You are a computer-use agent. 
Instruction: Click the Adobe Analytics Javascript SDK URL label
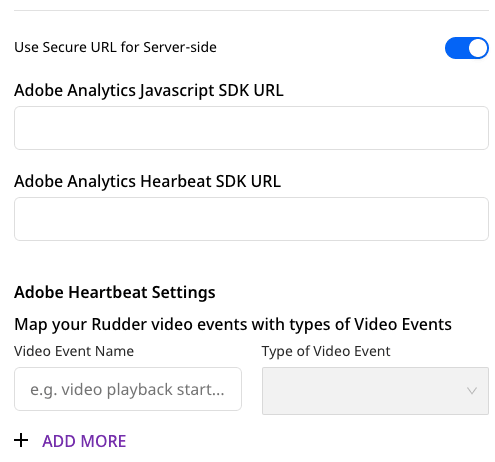click(149, 90)
